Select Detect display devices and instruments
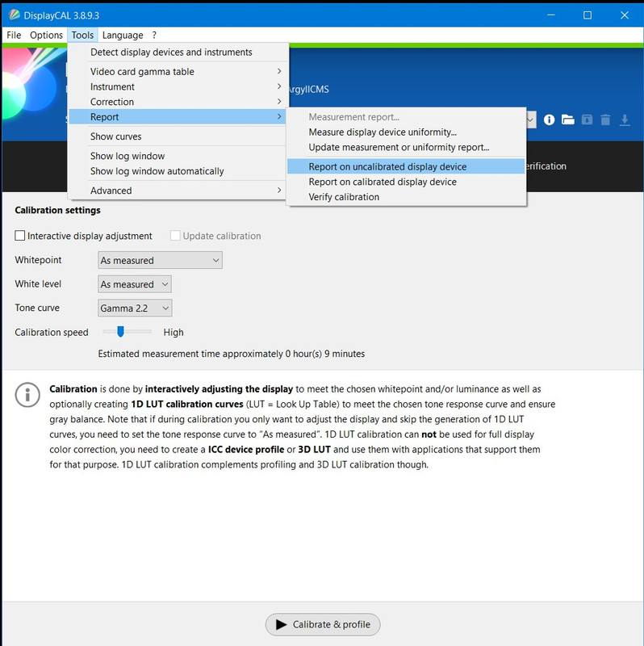The width and height of the screenshot is (644, 646). coord(177,52)
